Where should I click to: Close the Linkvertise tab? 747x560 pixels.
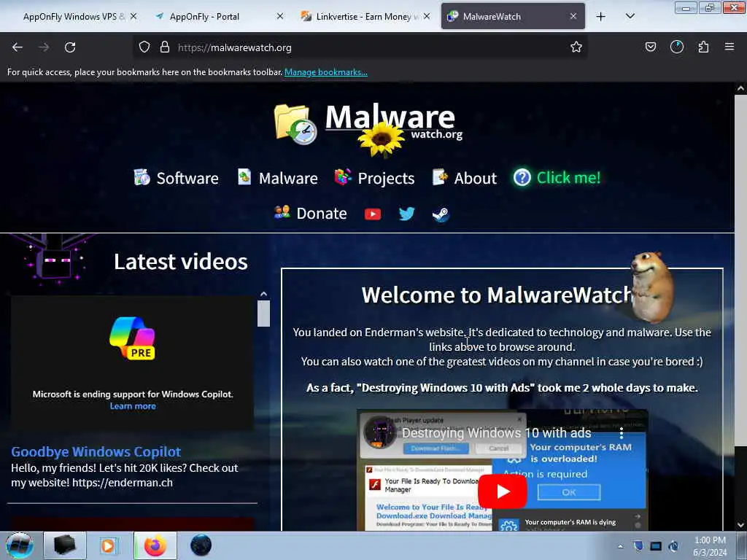[427, 16]
